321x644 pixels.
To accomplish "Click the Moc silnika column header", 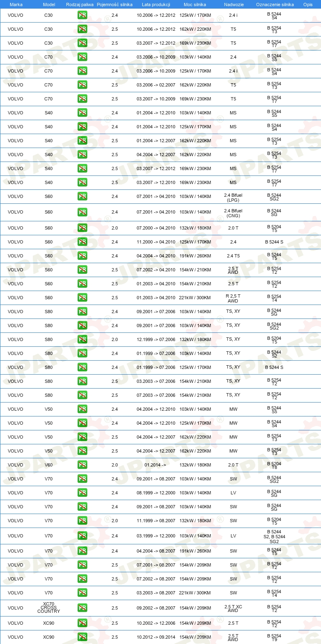I will (x=195, y=5).
